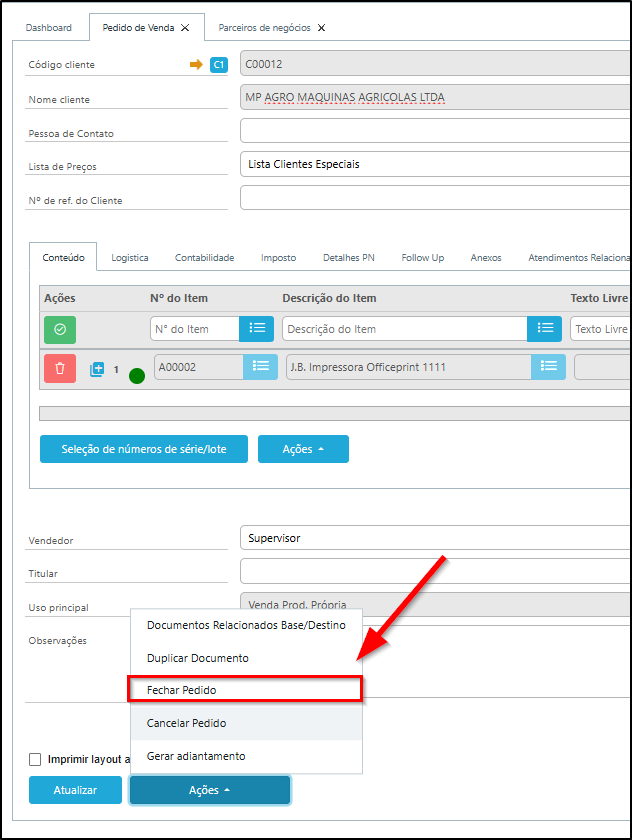The height and width of the screenshot is (840, 632).
Task: Enable the Imprimir layout checkbox
Action: point(36,759)
